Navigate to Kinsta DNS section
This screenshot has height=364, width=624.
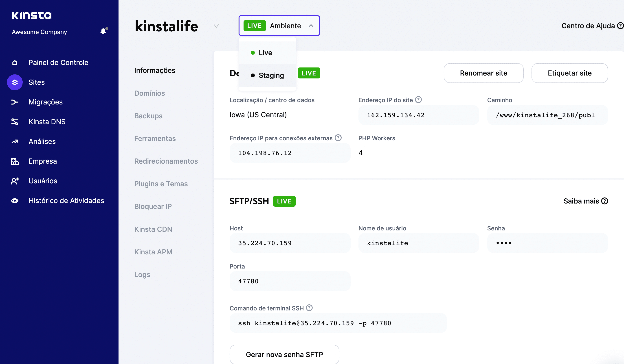coord(47,121)
